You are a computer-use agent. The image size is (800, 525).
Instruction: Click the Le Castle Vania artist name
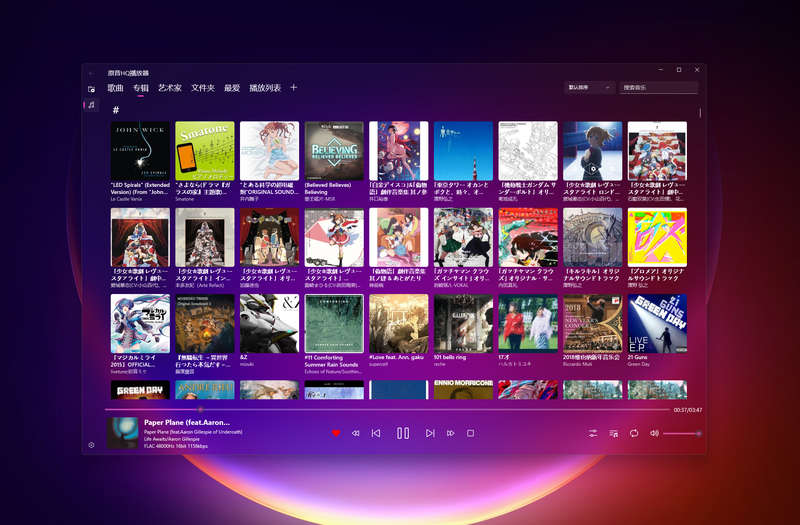tap(126, 199)
